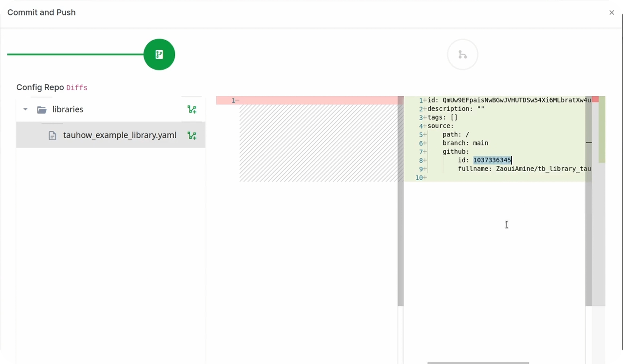Click the green region in the diff minimap
The image size is (623, 364).
coord(602,131)
